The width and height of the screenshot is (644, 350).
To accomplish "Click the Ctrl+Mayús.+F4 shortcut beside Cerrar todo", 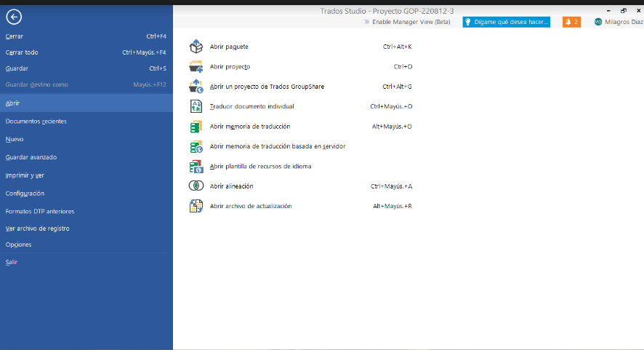I will point(144,52).
